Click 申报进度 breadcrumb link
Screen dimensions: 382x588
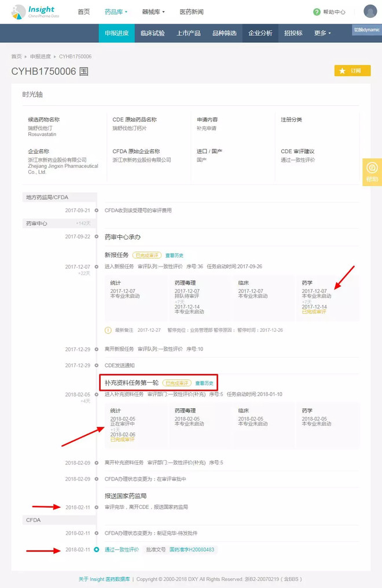point(40,56)
